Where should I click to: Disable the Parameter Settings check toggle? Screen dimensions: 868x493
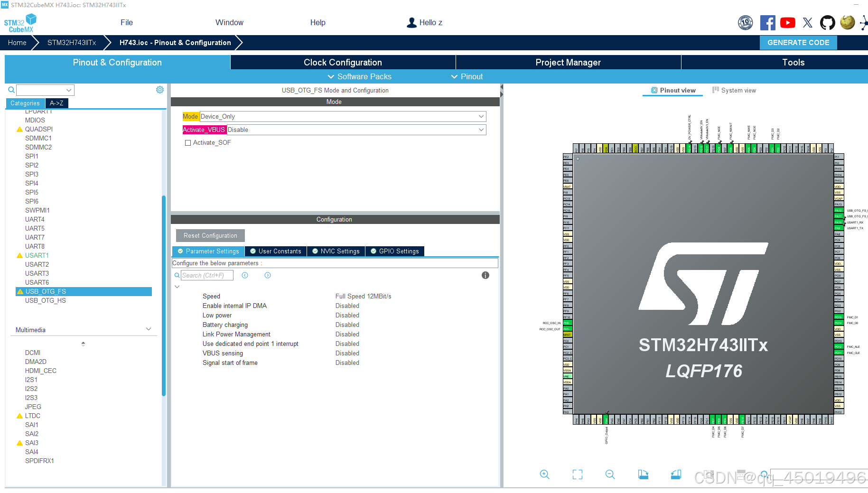pos(180,251)
